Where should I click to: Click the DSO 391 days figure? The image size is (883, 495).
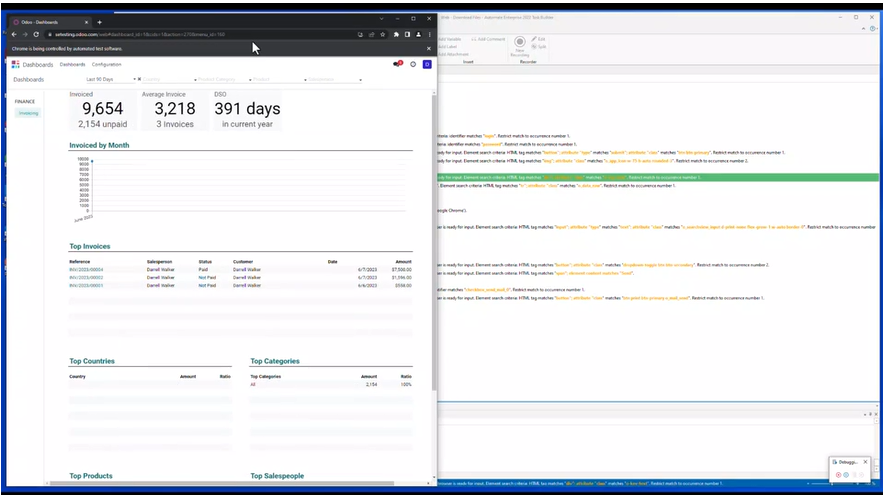pos(247,109)
